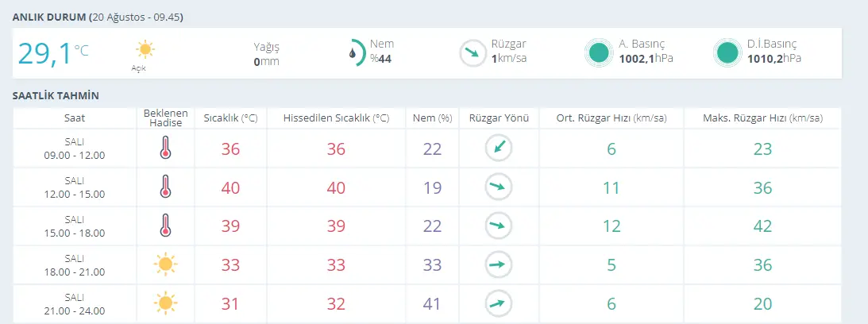The image size is (868, 324).
Task: Click the thermometer icon for 12.00 - 15.00
Action: tap(164, 187)
